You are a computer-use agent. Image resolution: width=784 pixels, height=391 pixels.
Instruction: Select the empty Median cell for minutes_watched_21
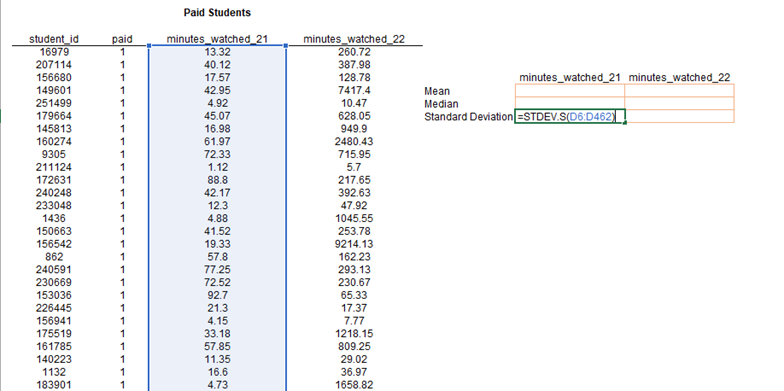click(x=570, y=103)
